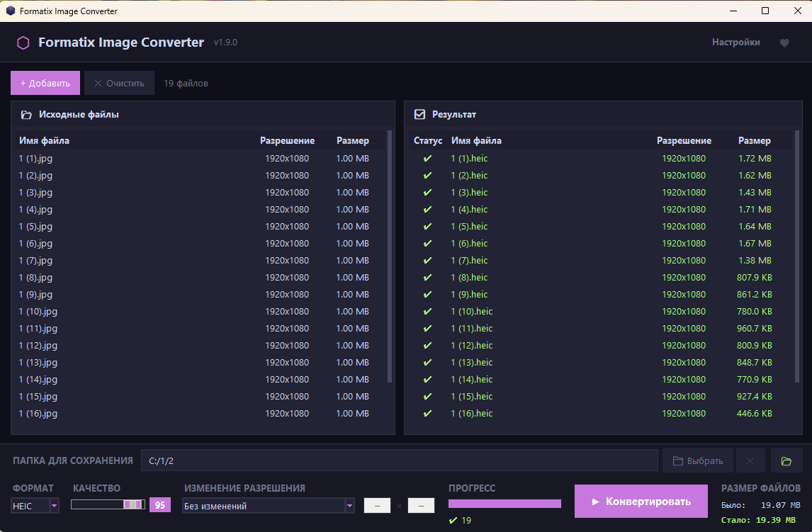The image size is (812, 532).
Task: Clear the save path with X button
Action: click(750, 461)
